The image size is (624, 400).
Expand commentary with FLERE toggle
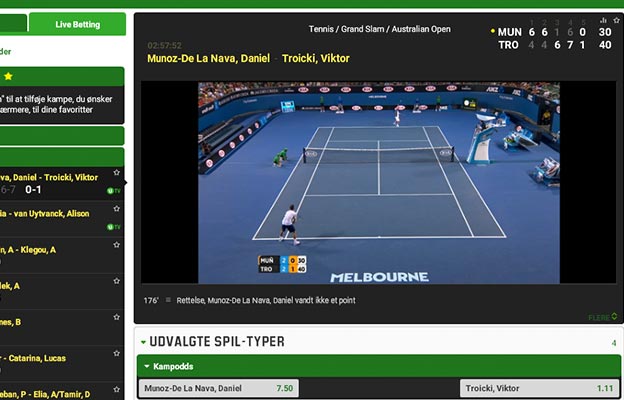pos(603,317)
